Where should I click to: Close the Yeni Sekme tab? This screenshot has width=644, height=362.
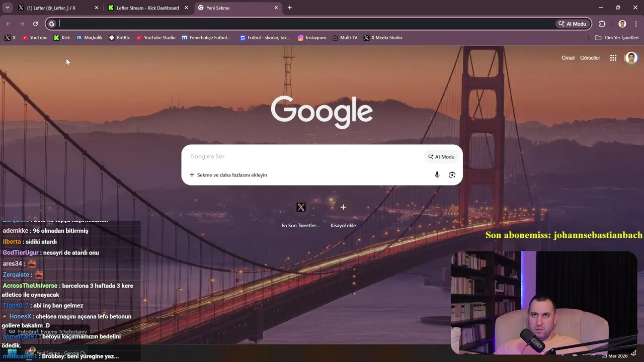[x=276, y=8]
